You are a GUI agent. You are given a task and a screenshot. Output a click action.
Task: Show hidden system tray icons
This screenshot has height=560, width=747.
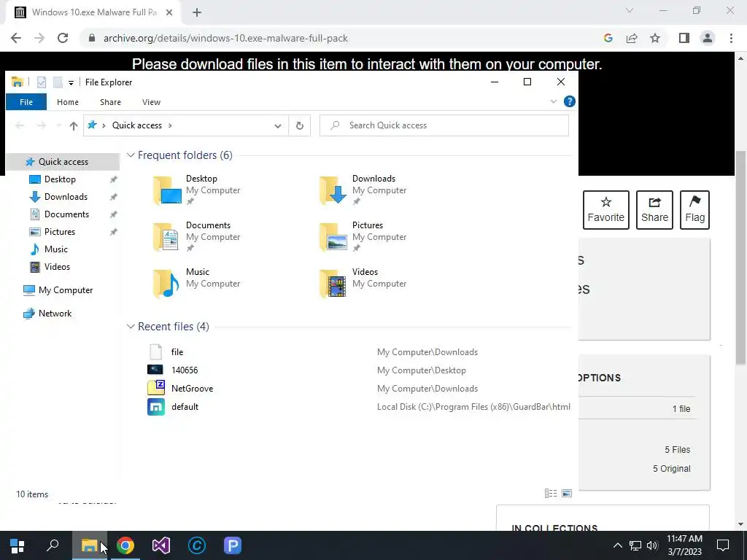click(617, 545)
